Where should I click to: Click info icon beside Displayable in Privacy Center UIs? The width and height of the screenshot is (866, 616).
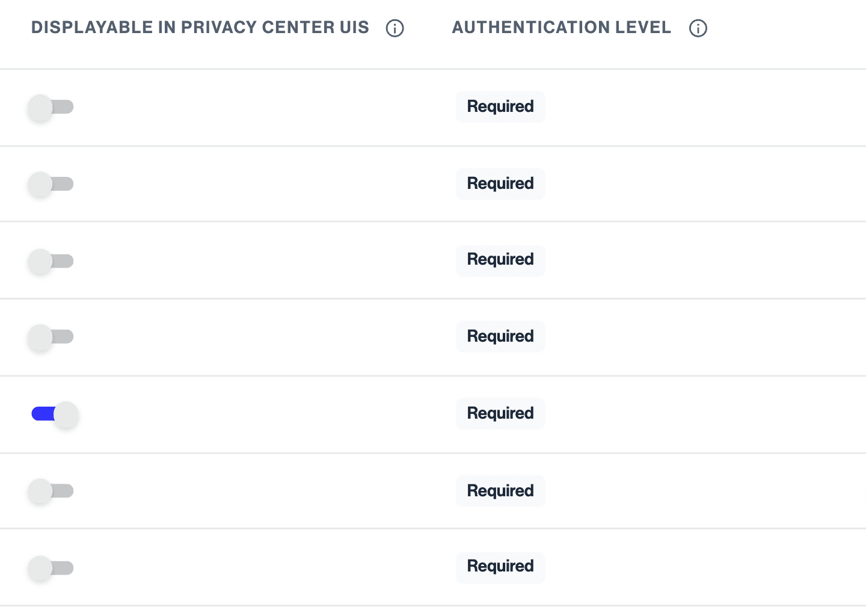click(395, 28)
